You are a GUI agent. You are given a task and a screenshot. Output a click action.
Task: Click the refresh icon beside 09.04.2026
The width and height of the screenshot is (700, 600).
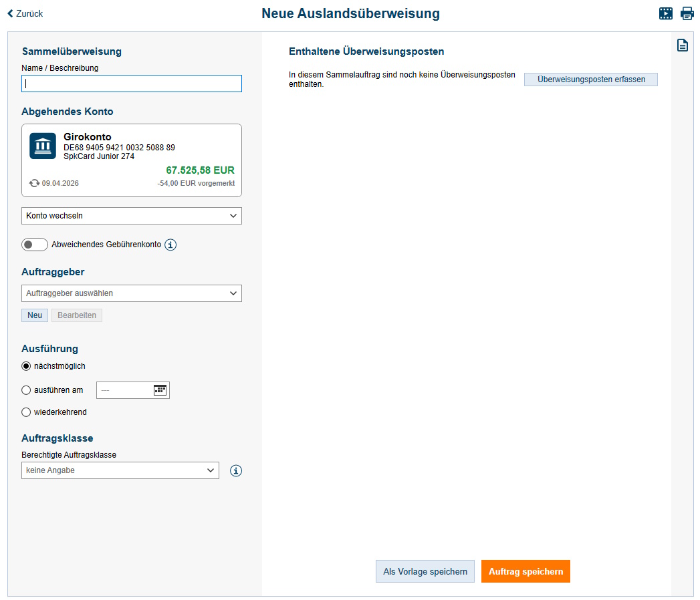pyautogui.click(x=34, y=183)
